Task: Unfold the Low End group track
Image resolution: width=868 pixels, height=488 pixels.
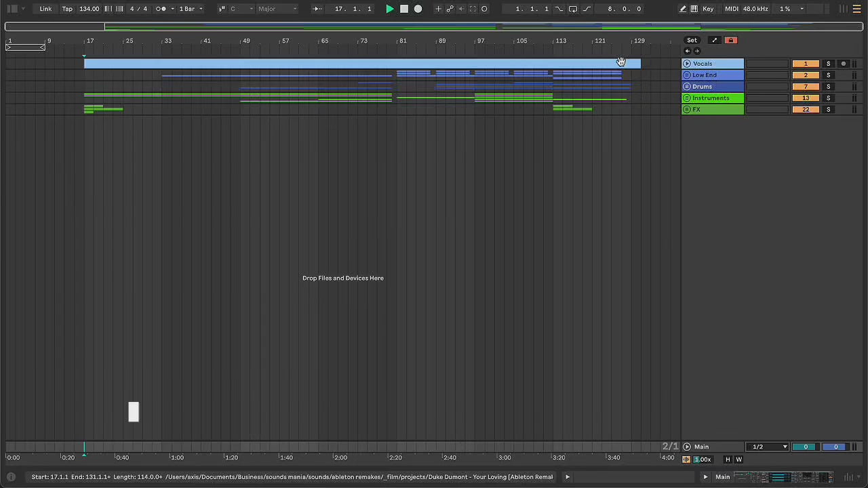Action: [x=687, y=75]
